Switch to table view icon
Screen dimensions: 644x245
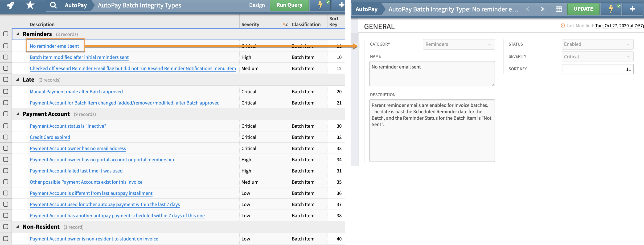click(559, 9)
